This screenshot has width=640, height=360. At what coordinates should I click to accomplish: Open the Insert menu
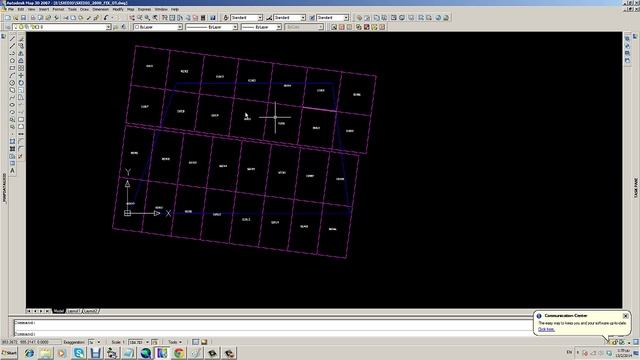tap(44, 9)
